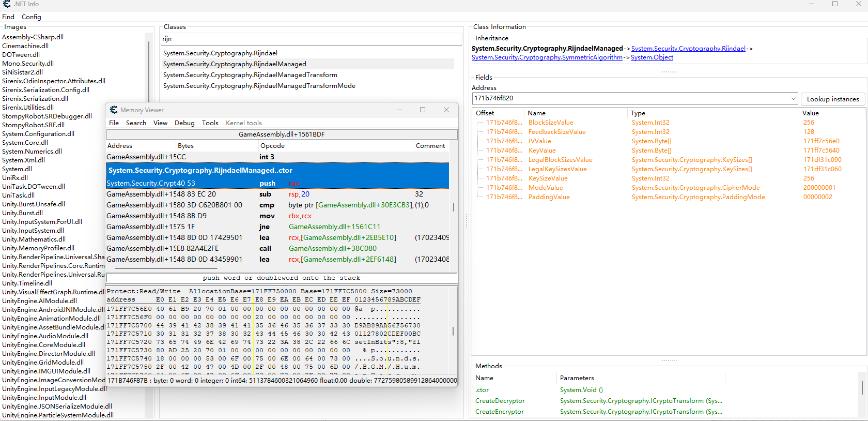Select the PaddingValue field row
Viewport: 868px width, 421px height.
549,197
